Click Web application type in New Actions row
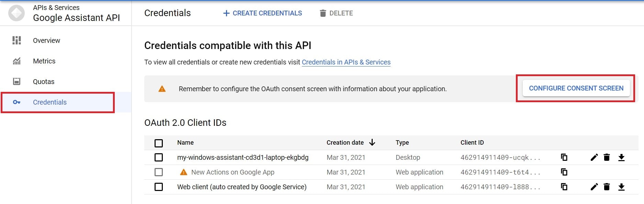 point(419,172)
